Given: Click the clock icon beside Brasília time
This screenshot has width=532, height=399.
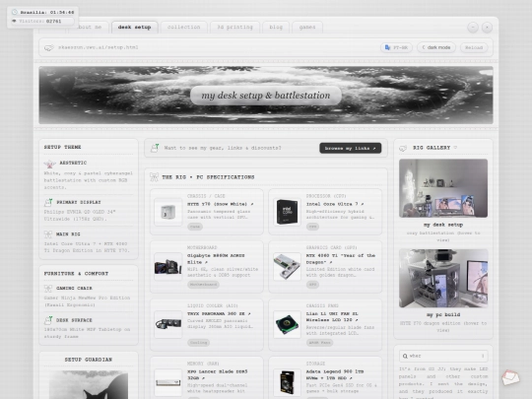Looking at the screenshot, I should (15, 12).
